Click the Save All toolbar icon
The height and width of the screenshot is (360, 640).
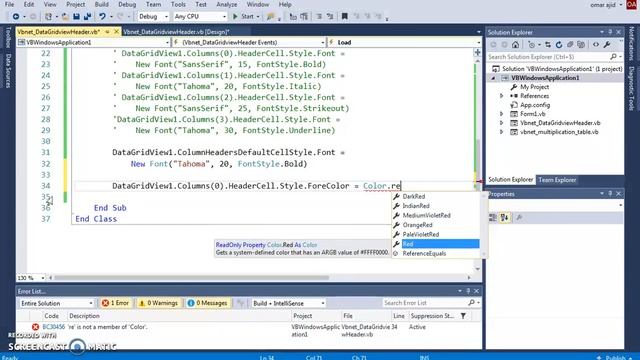87,16
